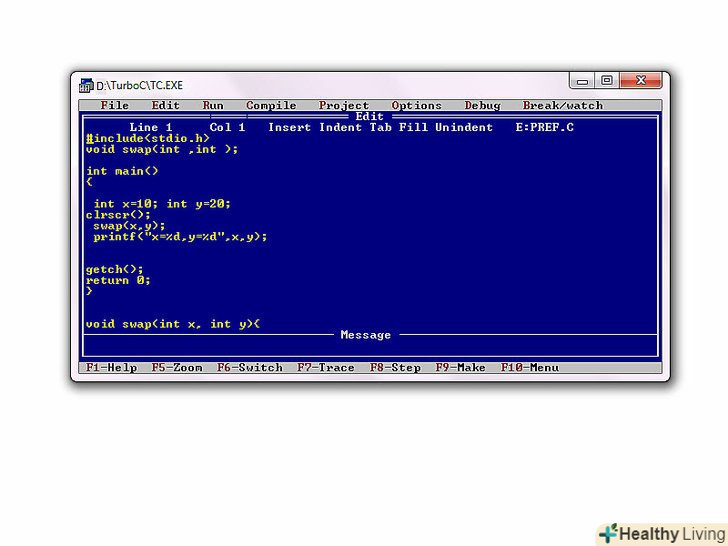Click the 'D:\TurboC\TC.EXE' window title text
728x546 pixels.
point(139,85)
